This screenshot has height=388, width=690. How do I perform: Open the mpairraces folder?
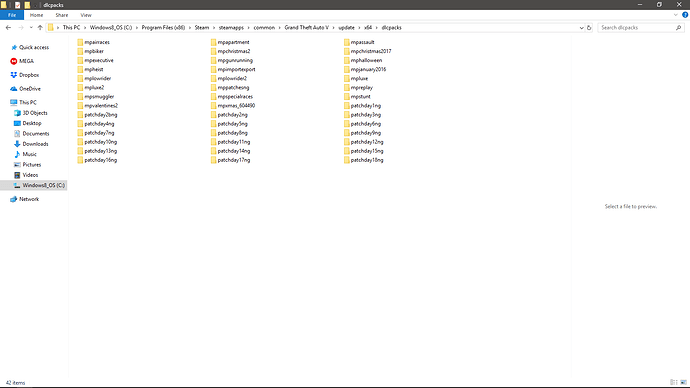(93, 42)
